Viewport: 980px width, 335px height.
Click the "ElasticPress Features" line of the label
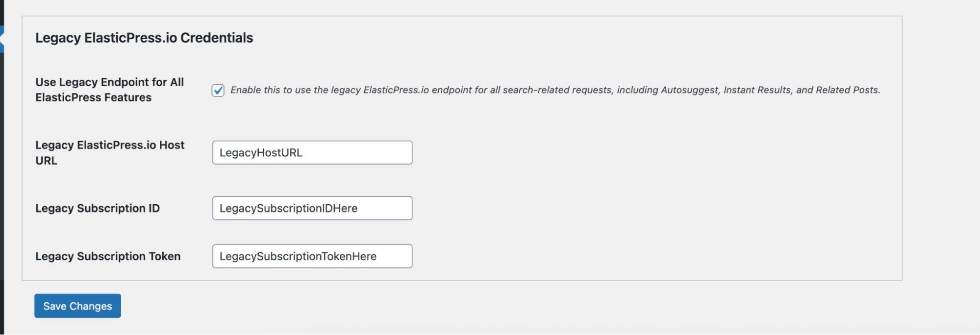click(93, 97)
